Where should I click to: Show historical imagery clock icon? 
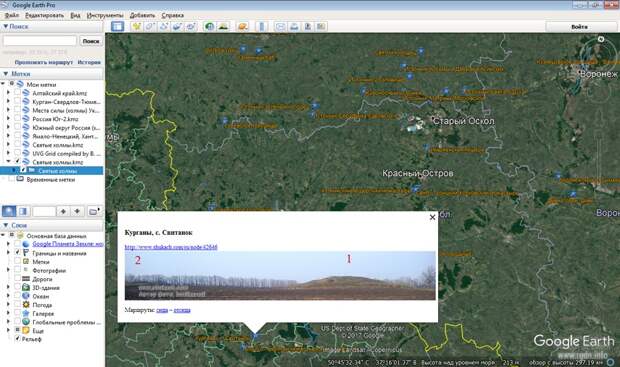coord(209,26)
